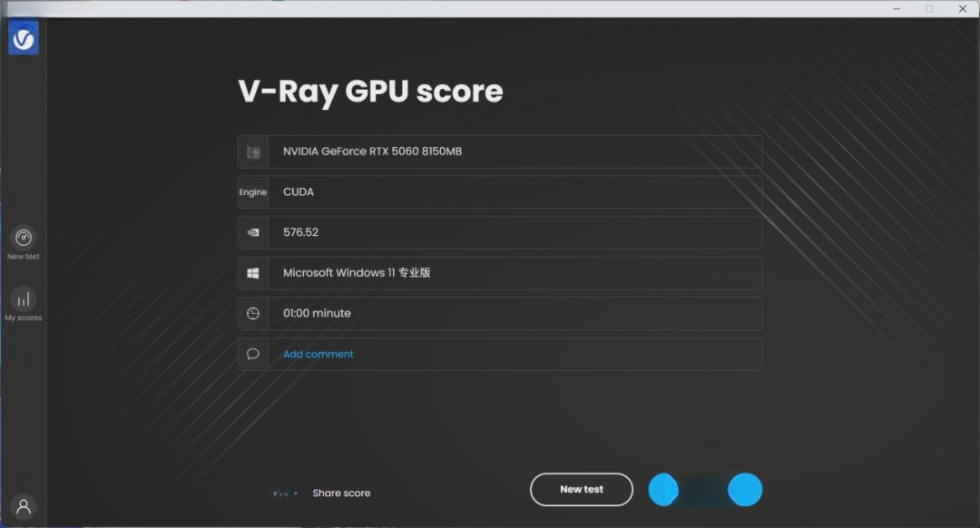Click the speech bubble comment icon
The height and width of the screenshot is (528, 980).
pyautogui.click(x=253, y=355)
